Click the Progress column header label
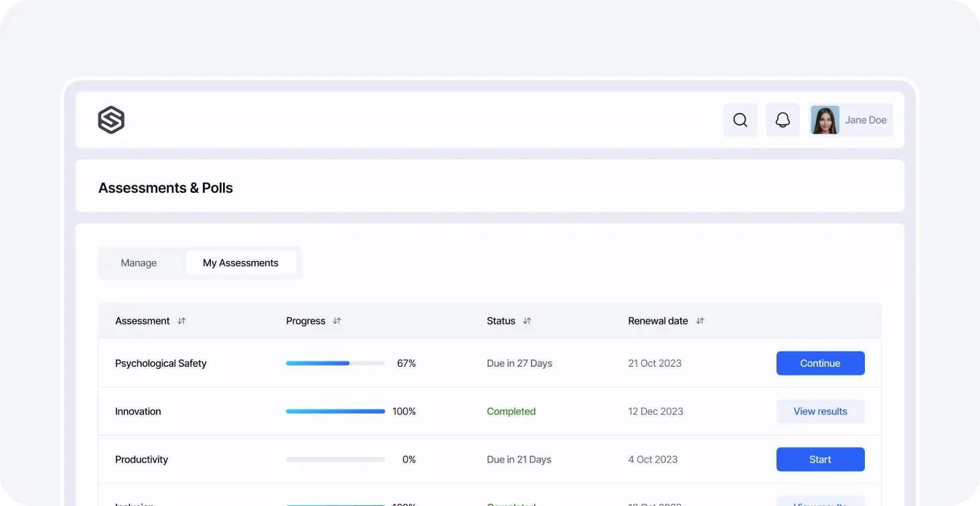This screenshot has width=980, height=506. (305, 321)
